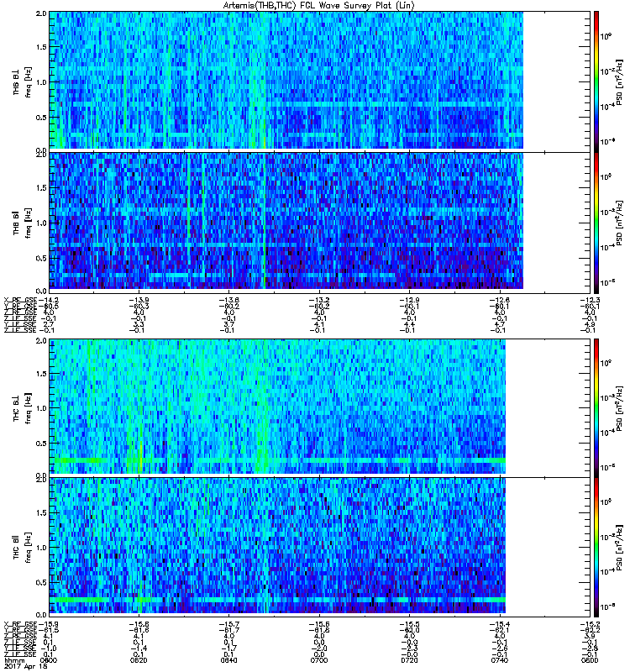Select the THC B-parallel freq [Hz] axis label
This screenshot has height=672, width=630.
click(x=23, y=548)
